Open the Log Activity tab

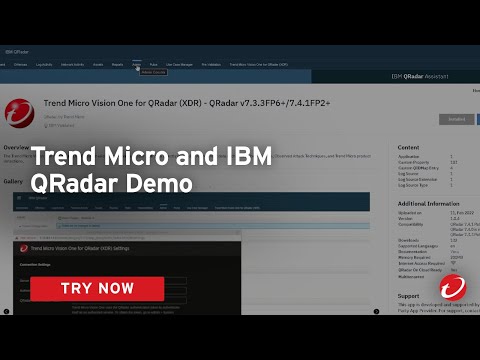point(44,64)
